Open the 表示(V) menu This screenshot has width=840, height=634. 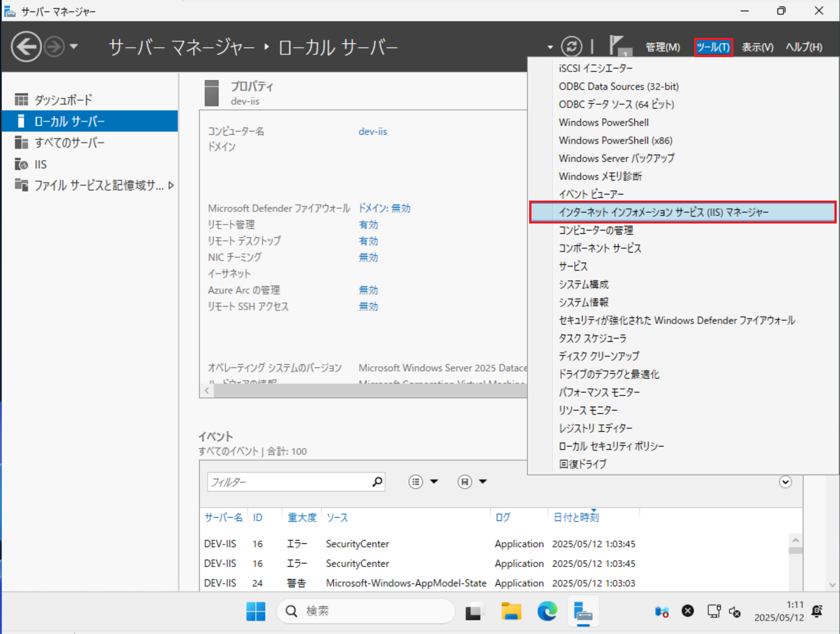click(758, 47)
